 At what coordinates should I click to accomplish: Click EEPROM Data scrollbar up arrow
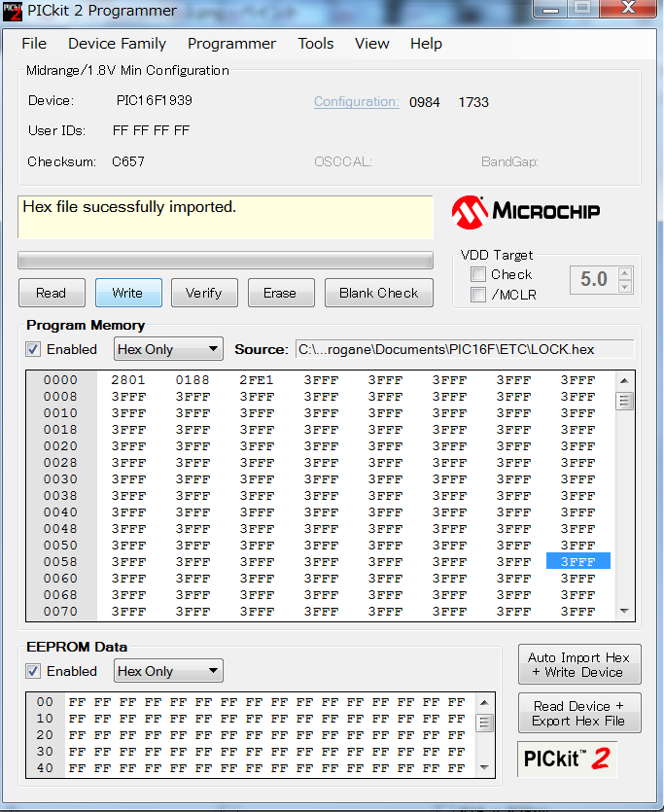(x=484, y=703)
